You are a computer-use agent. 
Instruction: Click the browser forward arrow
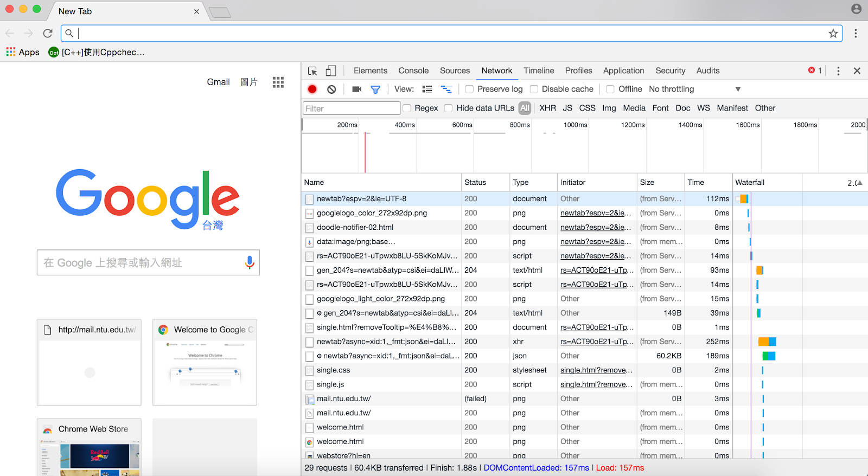pyautogui.click(x=29, y=34)
